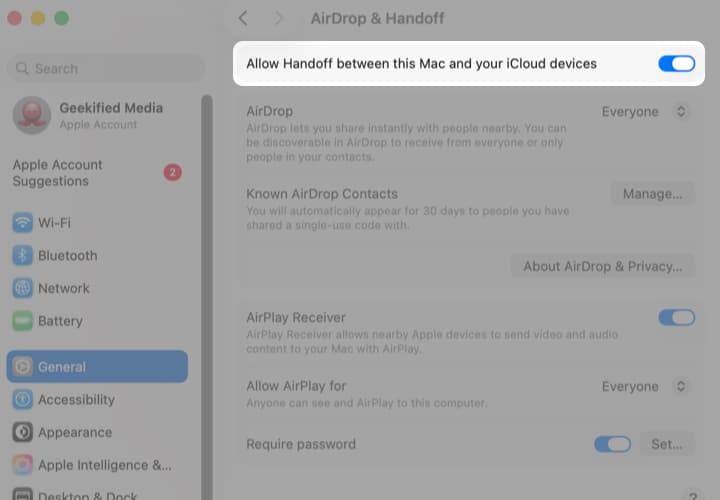Open Apple Account Suggestions

click(97, 173)
